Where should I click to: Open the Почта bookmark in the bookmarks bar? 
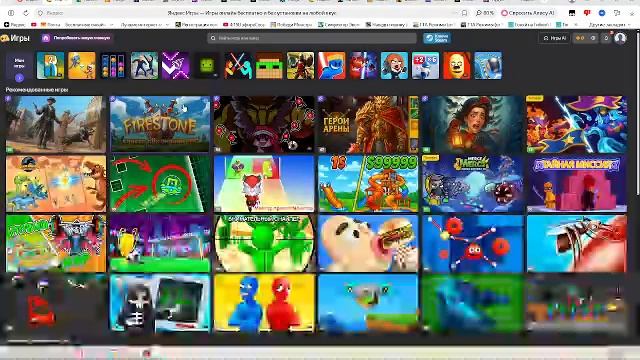51,25
